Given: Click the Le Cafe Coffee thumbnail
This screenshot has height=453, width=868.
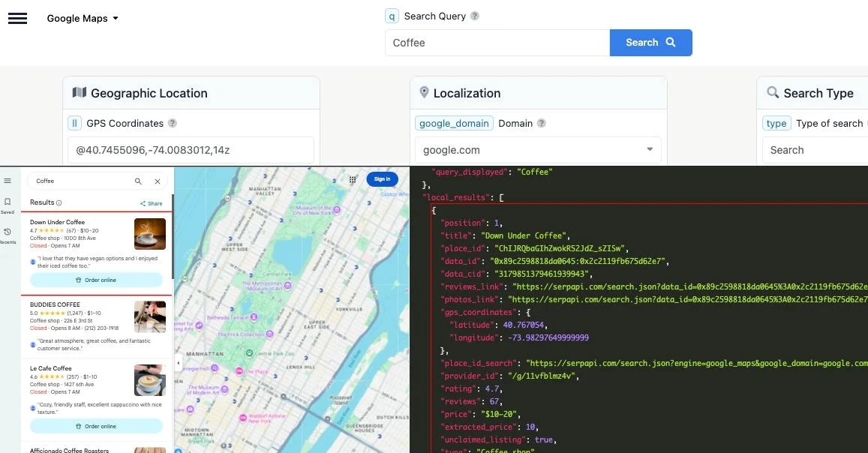Looking at the screenshot, I should coord(150,380).
